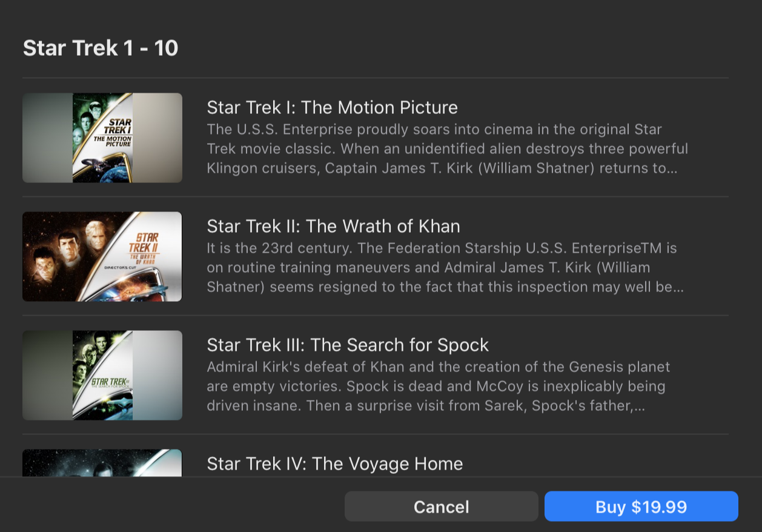
Task: Click the Motion Picture description text
Action: click(x=447, y=149)
